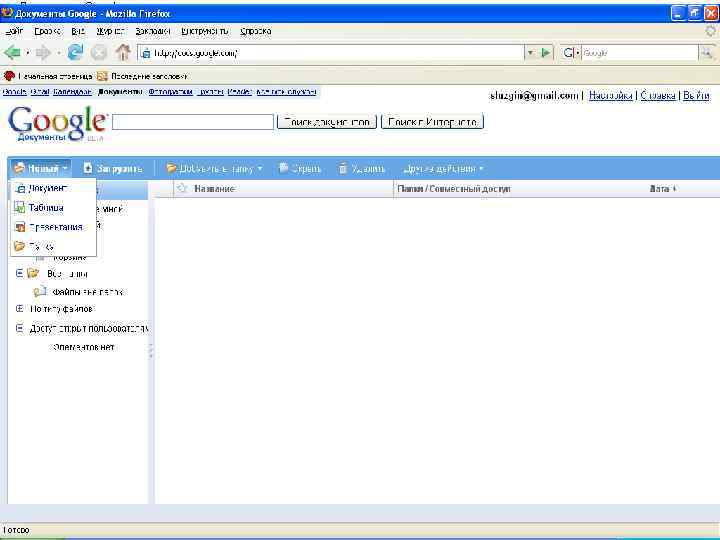Collapse the Все папки tree node
This screenshot has height=540, width=720.
[x=19, y=273]
